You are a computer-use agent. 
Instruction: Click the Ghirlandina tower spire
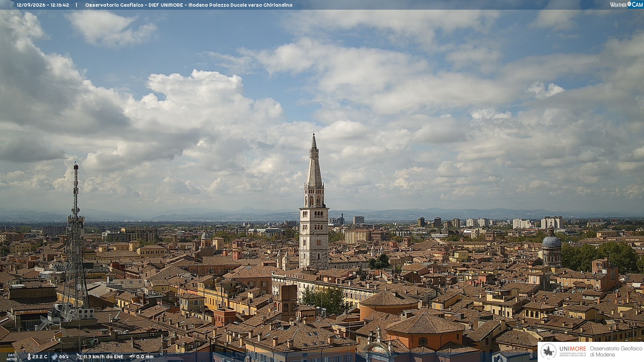314,160
